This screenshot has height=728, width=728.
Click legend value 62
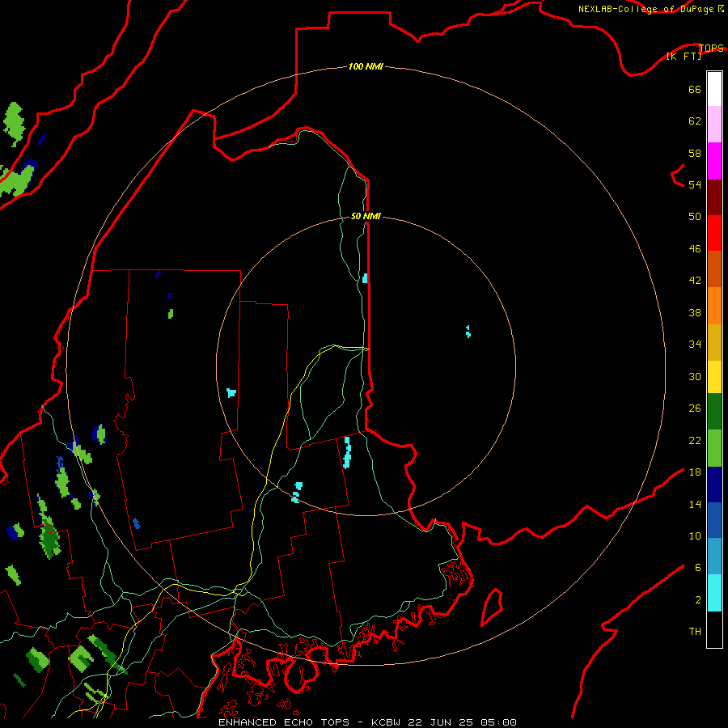point(695,121)
